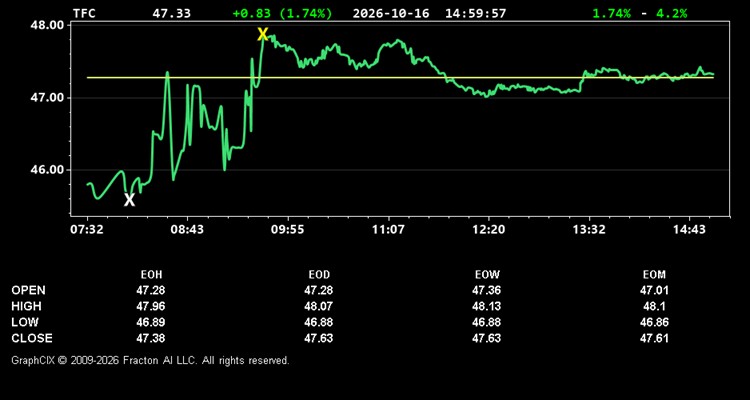Click the yellow horizontal reference line
This screenshot has height=400, width=750.
coord(400,78)
